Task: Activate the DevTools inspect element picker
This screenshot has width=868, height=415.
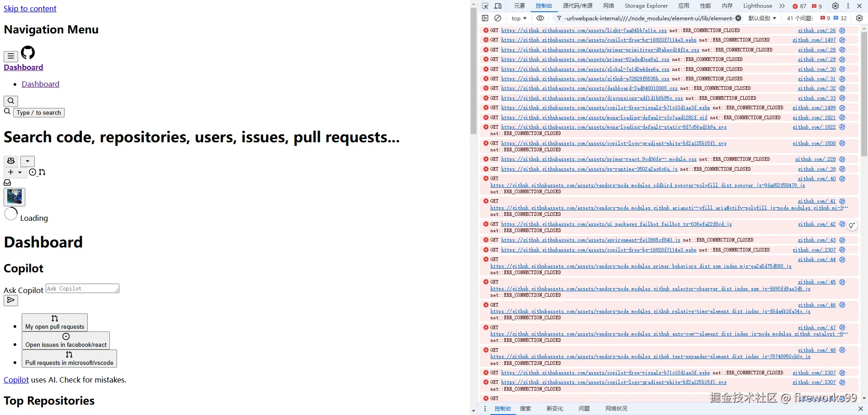Action: pyautogui.click(x=485, y=6)
